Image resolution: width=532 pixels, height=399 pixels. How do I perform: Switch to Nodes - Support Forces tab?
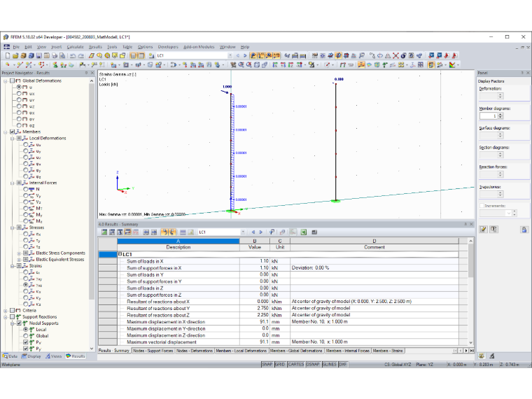(x=153, y=351)
